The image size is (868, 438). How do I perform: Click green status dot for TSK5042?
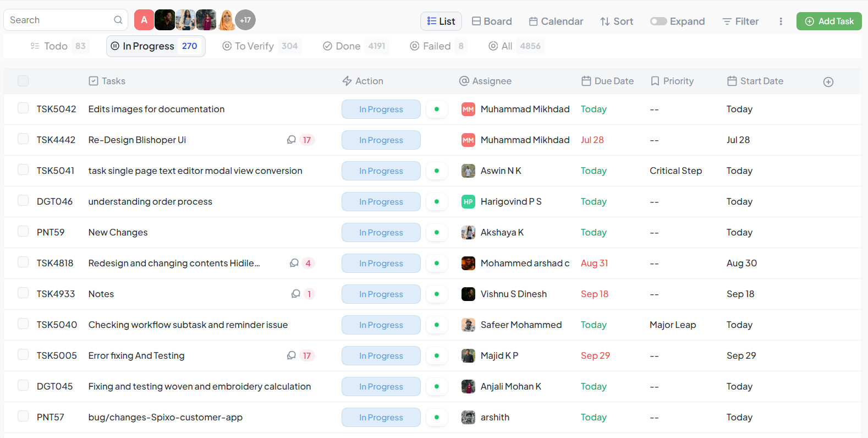437,109
